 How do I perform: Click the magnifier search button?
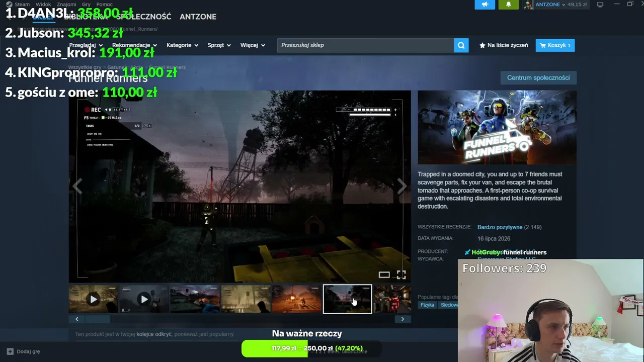tap(461, 45)
